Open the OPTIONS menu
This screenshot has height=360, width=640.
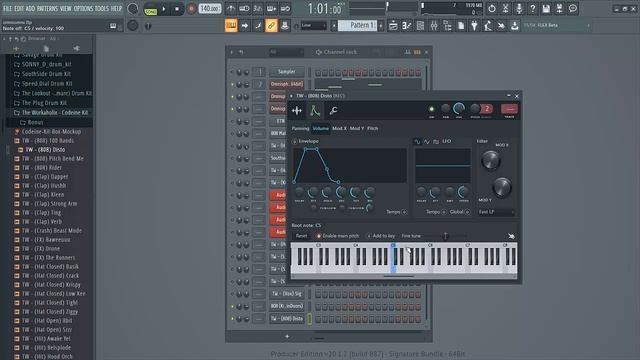coord(83,9)
